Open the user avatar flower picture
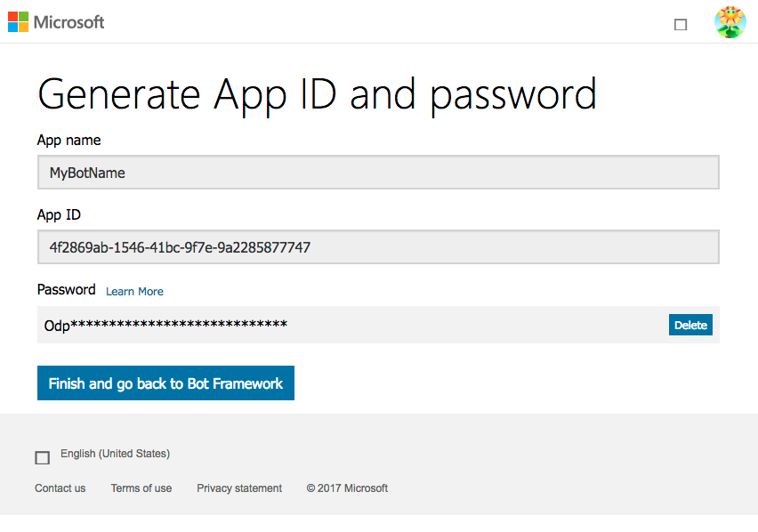The image size is (758, 532). click(x=730, y=22)
